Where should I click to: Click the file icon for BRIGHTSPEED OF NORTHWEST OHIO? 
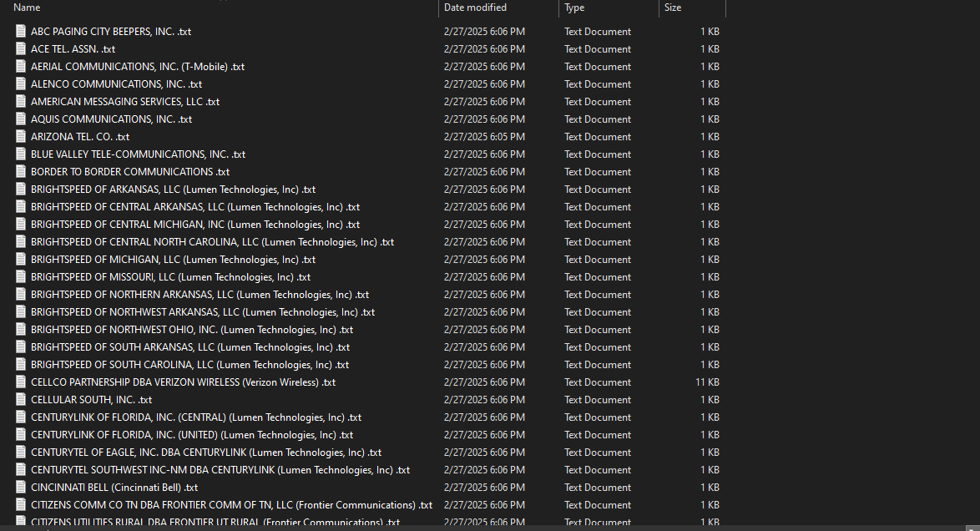tap(21, 328)
